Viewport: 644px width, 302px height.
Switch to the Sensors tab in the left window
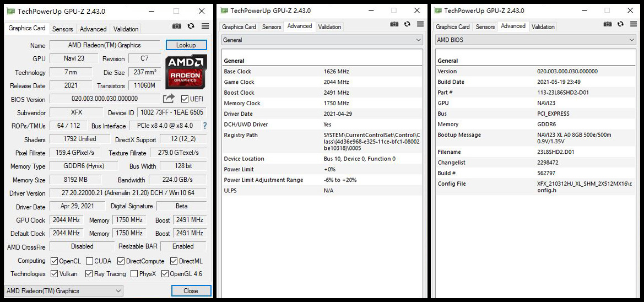[62, 29]
